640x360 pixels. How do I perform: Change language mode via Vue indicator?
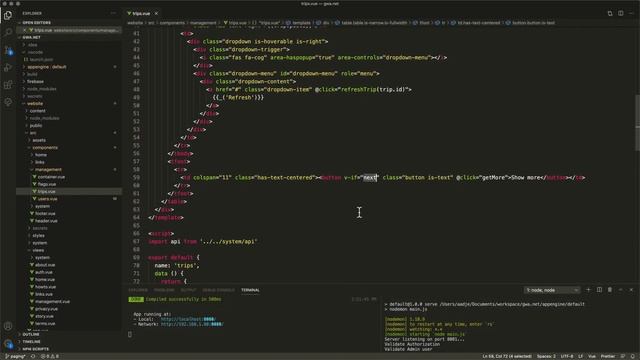tap(591, 356)
